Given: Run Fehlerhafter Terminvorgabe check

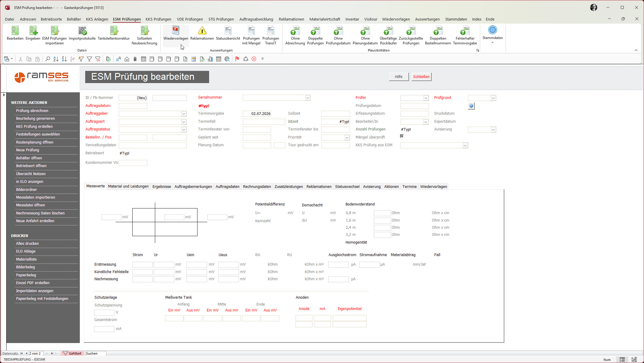Looking at the screenshot, I should [465, 35].
